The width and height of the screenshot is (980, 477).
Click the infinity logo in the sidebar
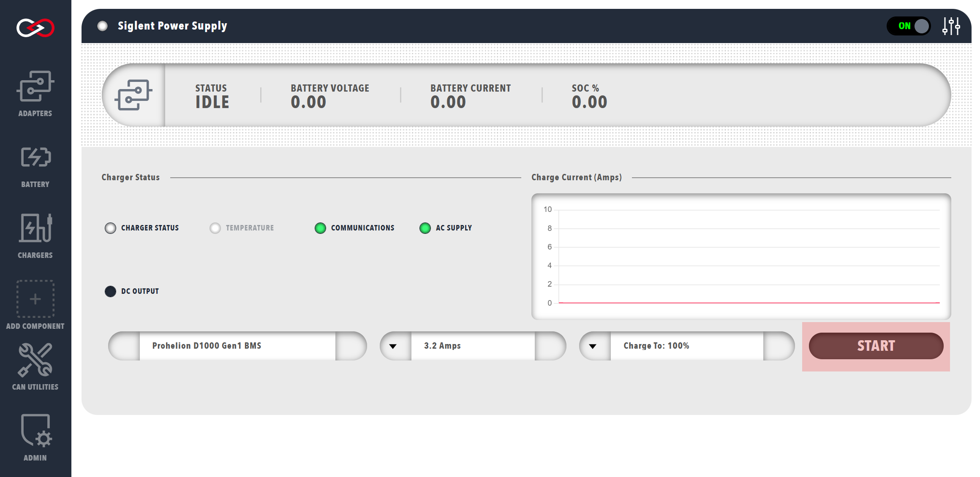35,28
